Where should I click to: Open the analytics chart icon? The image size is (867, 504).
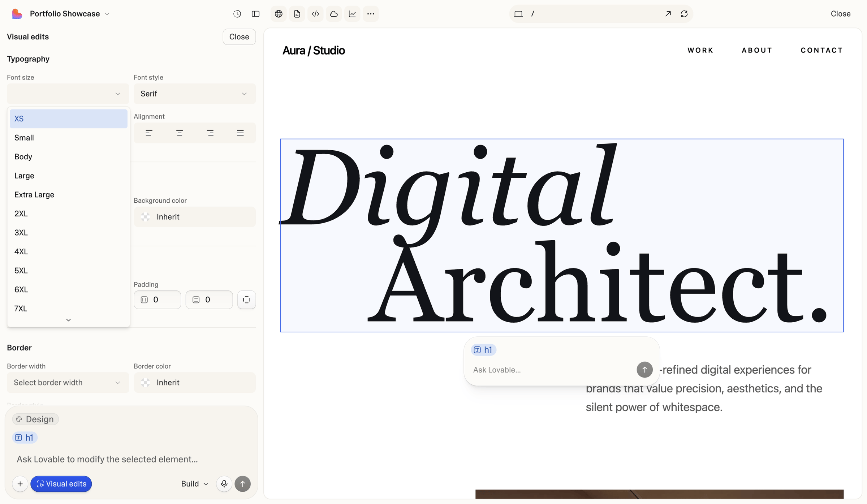click(352, 14)
